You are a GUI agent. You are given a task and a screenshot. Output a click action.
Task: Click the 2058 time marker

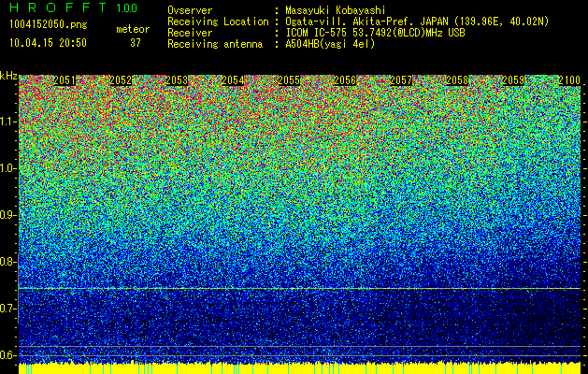tap(457, 80)
